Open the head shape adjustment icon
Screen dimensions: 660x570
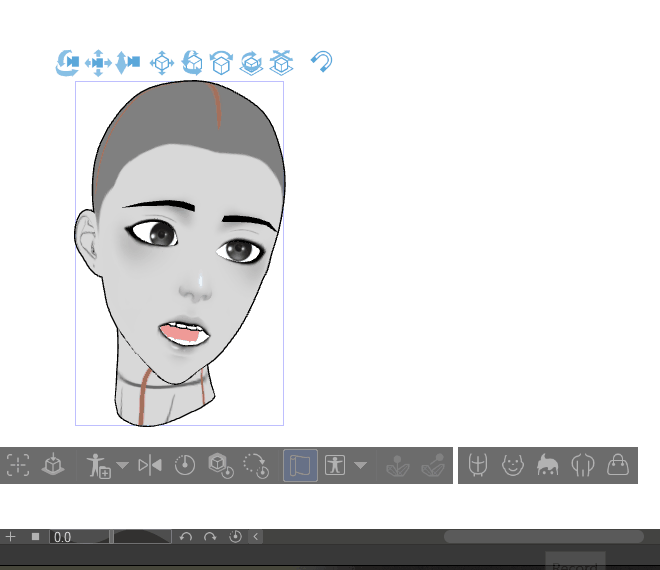(x=583, y=465)
